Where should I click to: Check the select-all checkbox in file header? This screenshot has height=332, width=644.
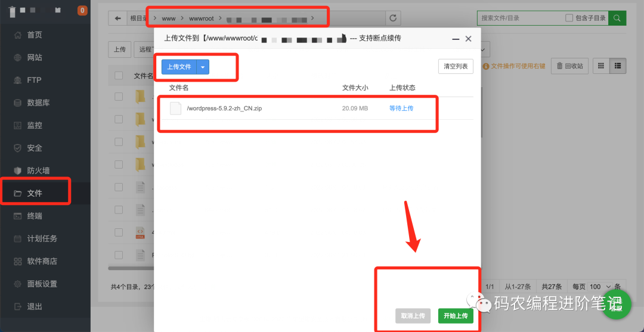pos(119,76)
